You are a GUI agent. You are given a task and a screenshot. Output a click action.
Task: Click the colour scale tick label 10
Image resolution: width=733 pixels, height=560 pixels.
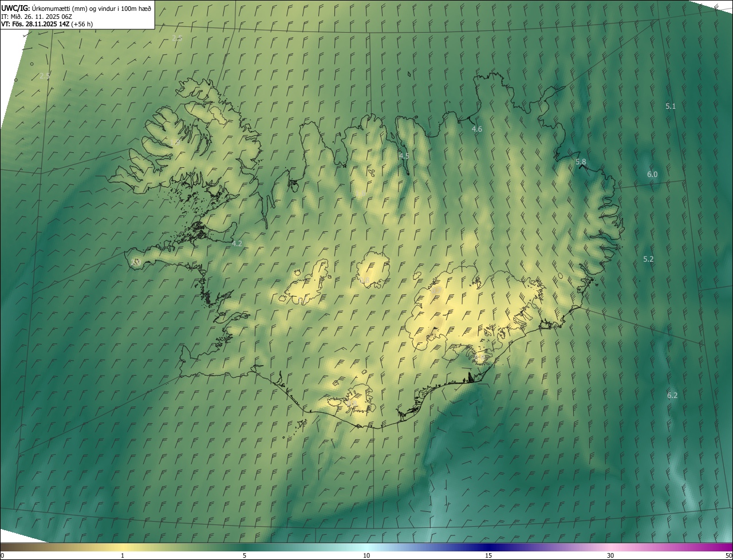click(x=366, y=555)
